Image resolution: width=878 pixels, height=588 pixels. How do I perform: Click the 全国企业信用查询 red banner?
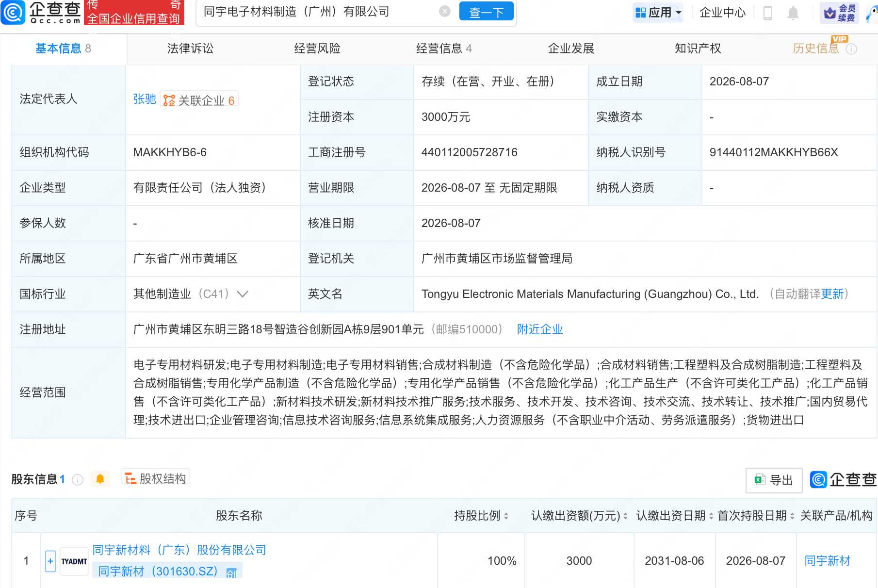(x=133, y=13)
